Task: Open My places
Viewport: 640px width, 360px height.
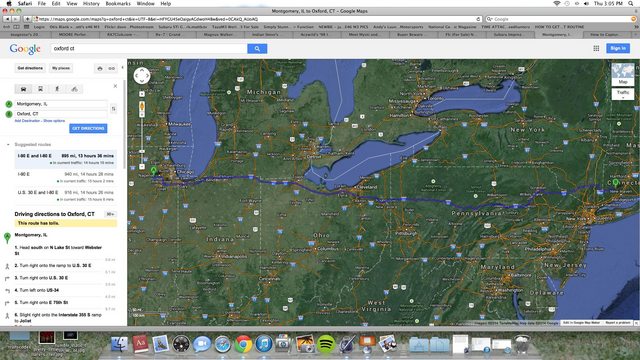Action: click(x=61, y=68)
